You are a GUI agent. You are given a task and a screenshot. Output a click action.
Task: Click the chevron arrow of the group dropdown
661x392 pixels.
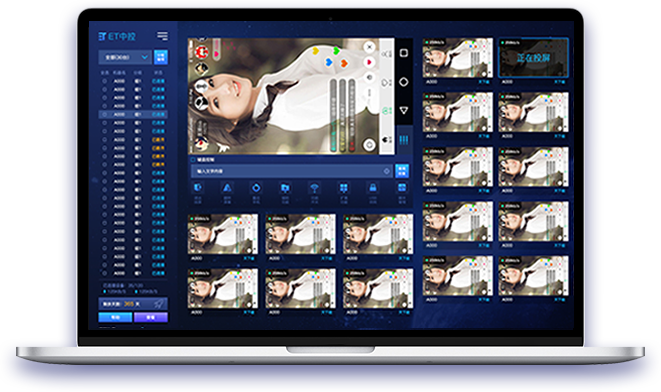tap(145, 57)
